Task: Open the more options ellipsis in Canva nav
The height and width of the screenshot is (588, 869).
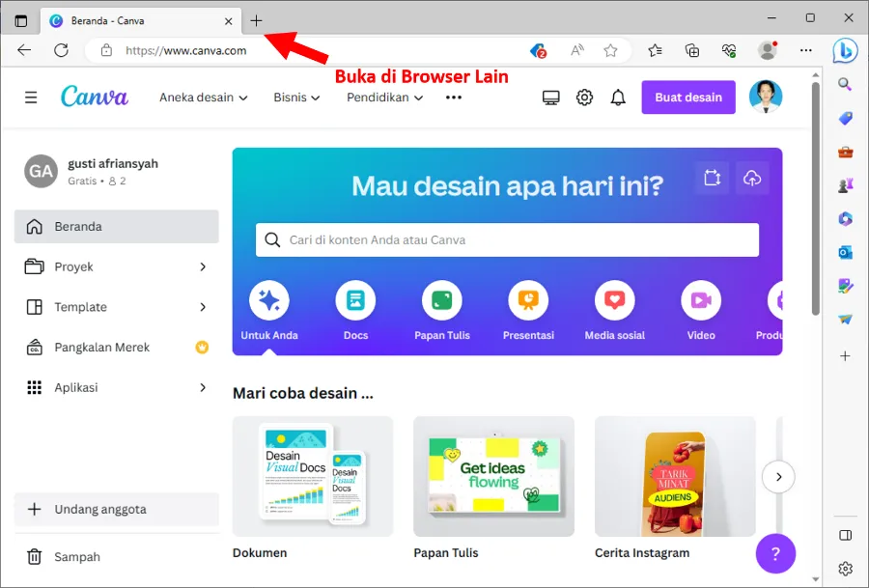Action: click(454, 98)
